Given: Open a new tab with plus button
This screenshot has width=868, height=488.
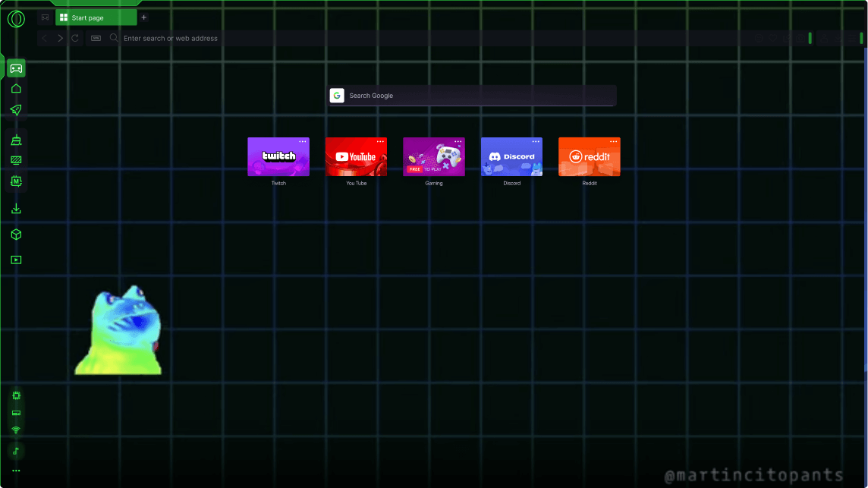Looking at the screenshot, I should (x=144, y=17).
